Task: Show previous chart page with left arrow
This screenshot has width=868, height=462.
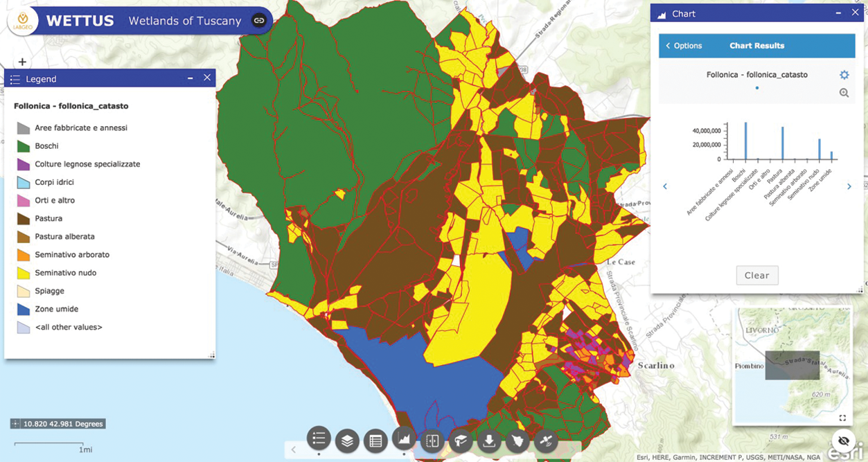Action: click(665, 186)
